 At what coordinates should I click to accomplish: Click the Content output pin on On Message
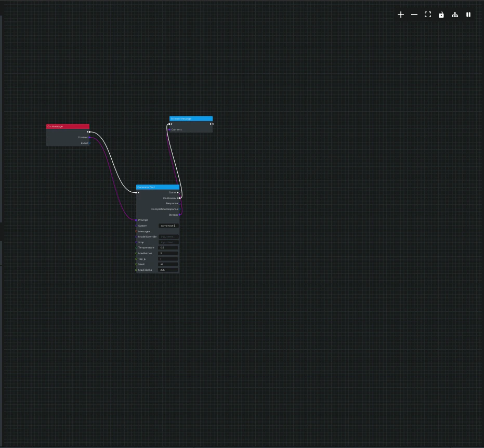click(88, 137)
